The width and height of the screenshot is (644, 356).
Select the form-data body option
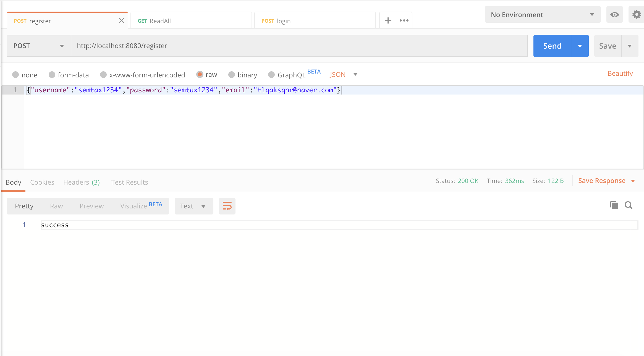[x=52, y=75]
